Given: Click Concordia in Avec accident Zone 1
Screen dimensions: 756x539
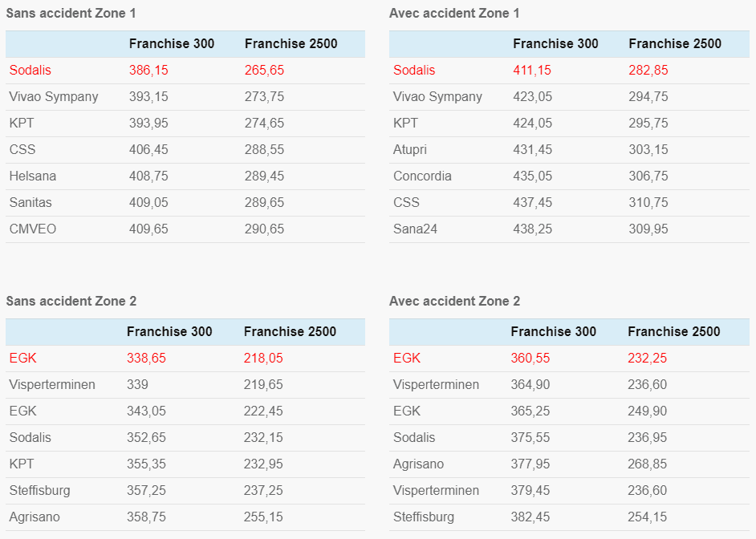Looking at the screenshot, I should 422,176.
